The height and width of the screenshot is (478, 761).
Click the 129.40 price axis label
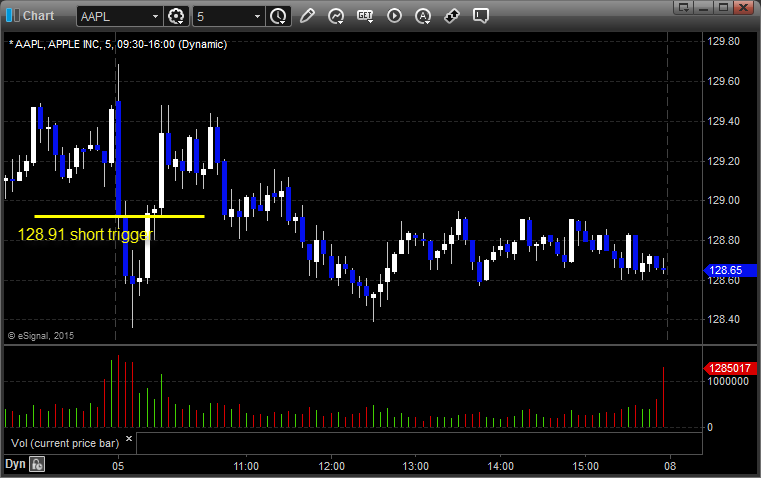point(724,121)
